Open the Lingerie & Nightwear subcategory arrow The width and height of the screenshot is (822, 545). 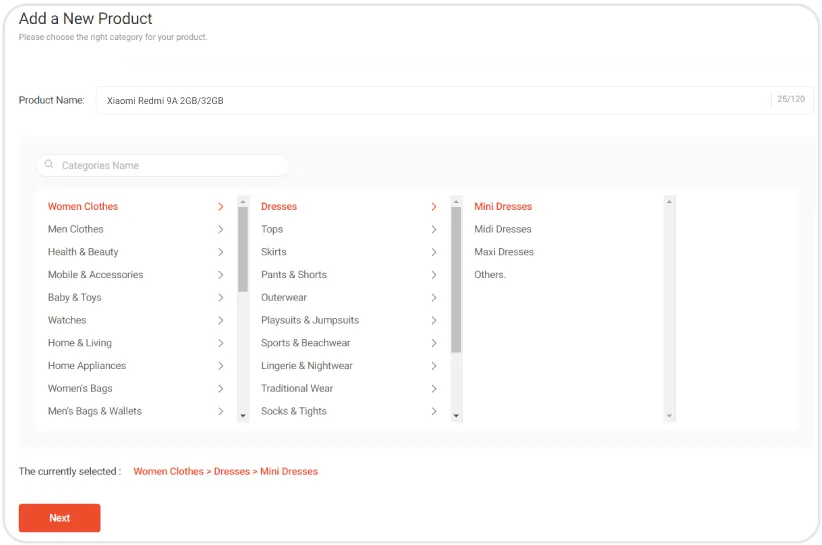[433, 366]
